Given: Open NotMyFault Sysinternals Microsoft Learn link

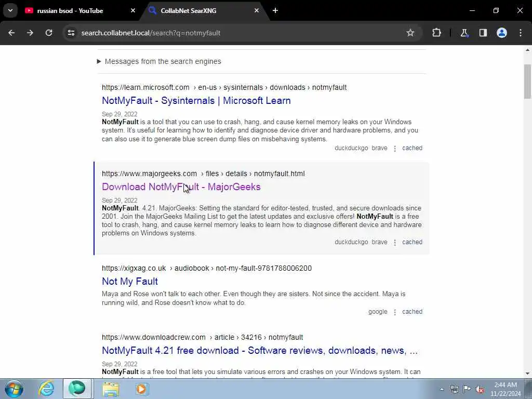Looking at the screenshot, I should click(196, 101).
